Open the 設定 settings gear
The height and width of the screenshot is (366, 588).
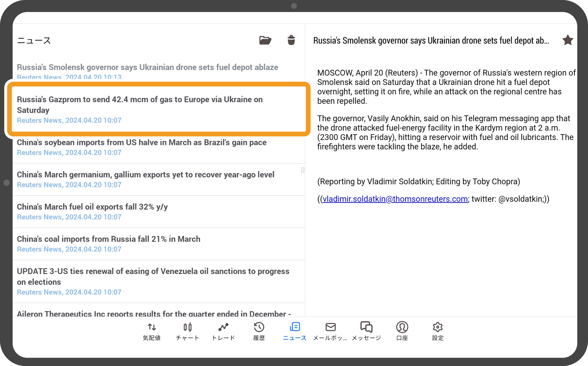tap(438, 331)
